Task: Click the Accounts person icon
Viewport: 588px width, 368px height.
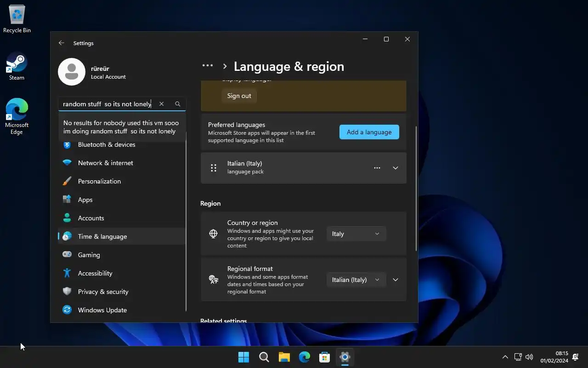Action: pos(67,218)
